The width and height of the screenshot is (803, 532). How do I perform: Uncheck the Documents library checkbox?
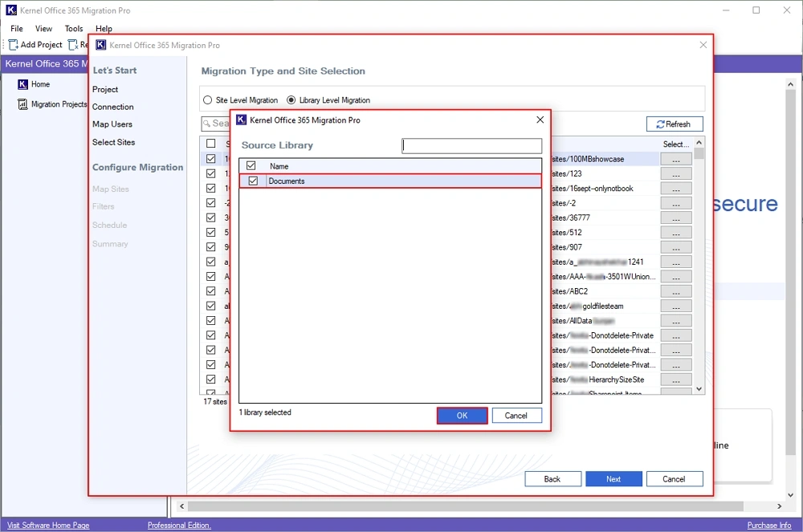click(252, 181)
